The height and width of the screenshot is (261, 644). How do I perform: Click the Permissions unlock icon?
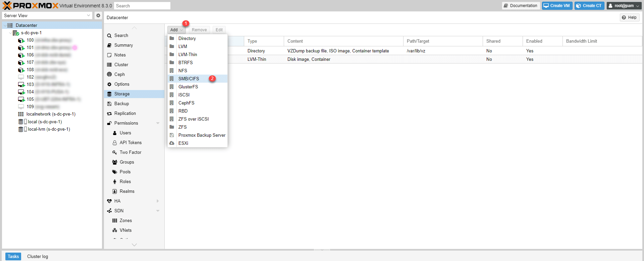point(109,123)
